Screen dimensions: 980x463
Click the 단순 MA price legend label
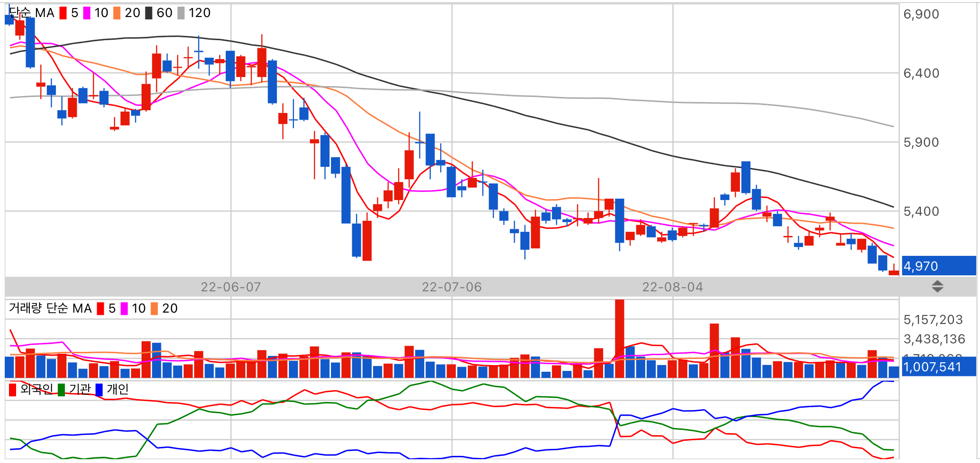pos(32,13)
